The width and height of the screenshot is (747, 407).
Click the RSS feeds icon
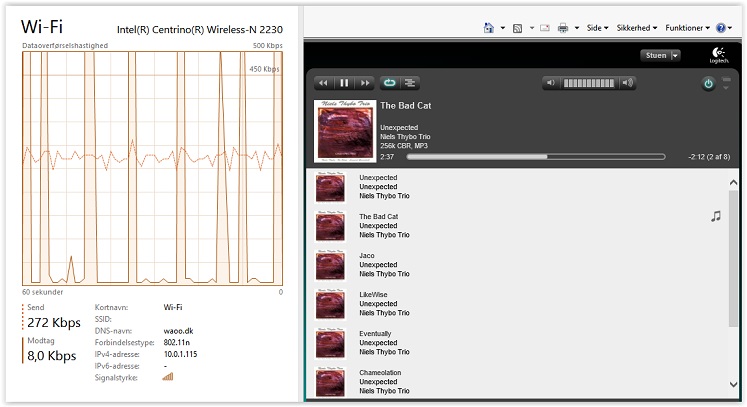[x=517, y=28]
